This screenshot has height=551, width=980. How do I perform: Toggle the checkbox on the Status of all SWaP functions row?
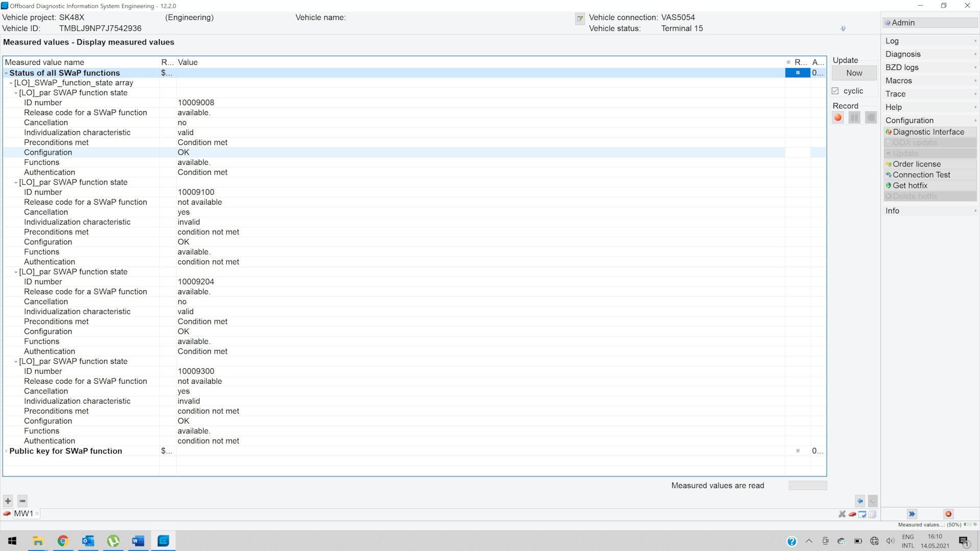click(797, 73)
